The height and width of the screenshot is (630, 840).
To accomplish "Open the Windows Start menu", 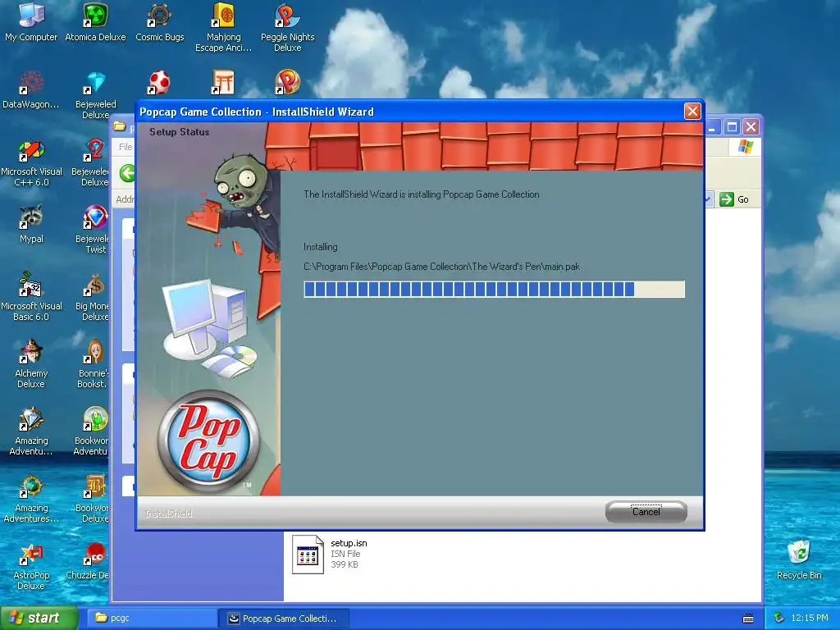I will 39,618.
